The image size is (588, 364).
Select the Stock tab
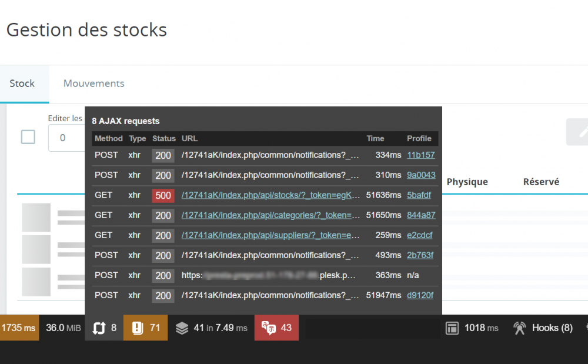22,84
